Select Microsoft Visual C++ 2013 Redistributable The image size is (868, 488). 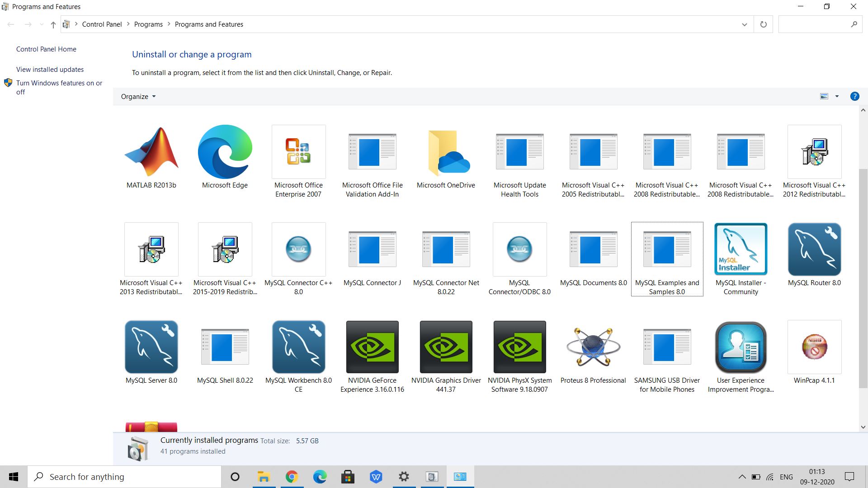tap(151, 249)
